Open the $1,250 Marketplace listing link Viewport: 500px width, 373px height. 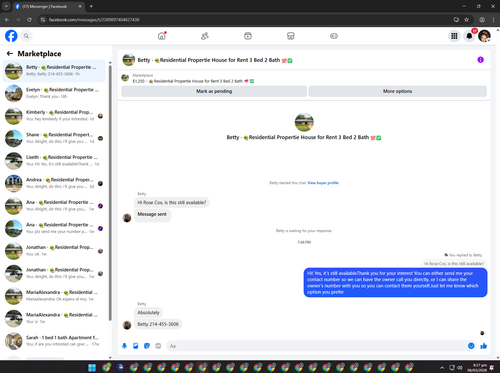(193, 81)
